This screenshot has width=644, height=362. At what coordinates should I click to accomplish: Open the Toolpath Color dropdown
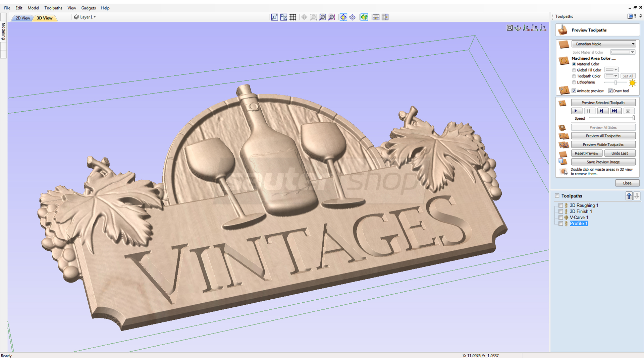point(616,76)
